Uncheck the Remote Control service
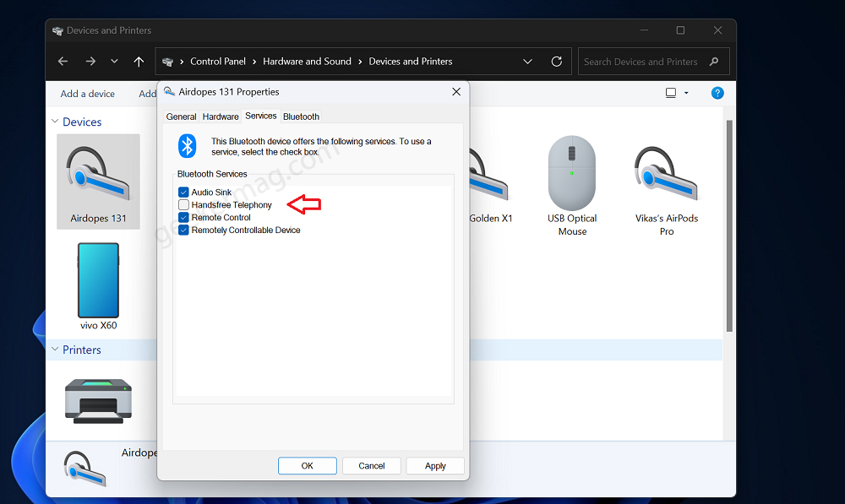This screenshot has width=845, height=504. coord(183,218)
